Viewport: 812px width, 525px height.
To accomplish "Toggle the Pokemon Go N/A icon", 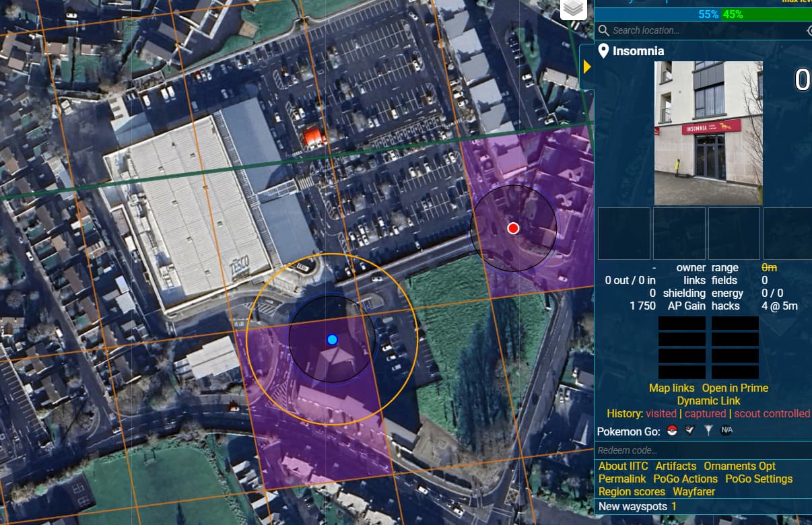I will (x=726, y=431).
